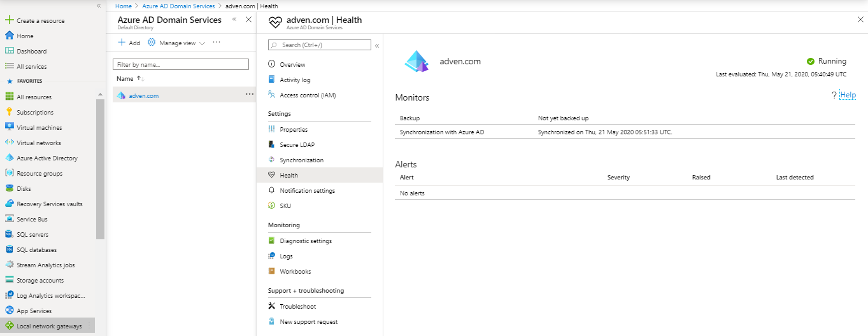The width and height of the screenshot is (868, 336).
Task: Click the Raised column header
Action: click(x=701, y=178)
